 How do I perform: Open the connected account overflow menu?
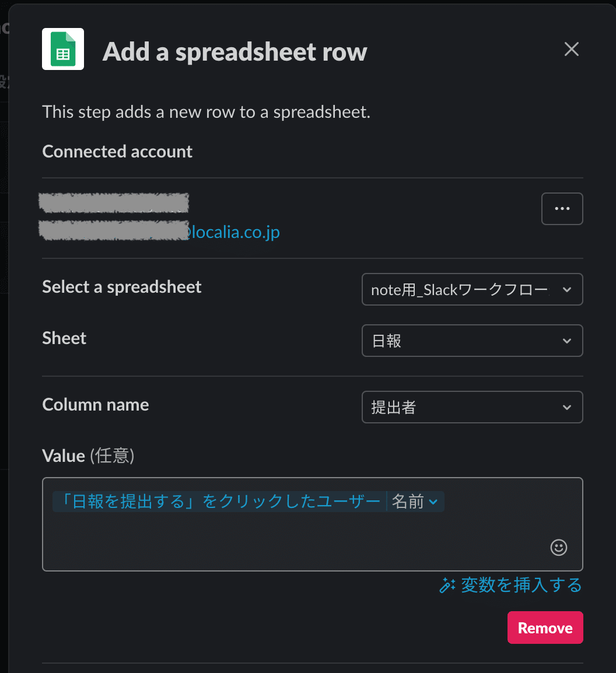562,208
